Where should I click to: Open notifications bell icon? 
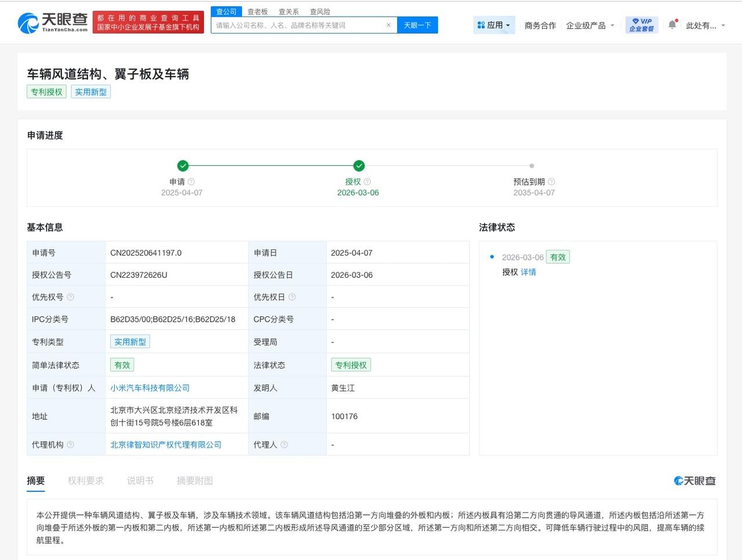tap(672, 25)
